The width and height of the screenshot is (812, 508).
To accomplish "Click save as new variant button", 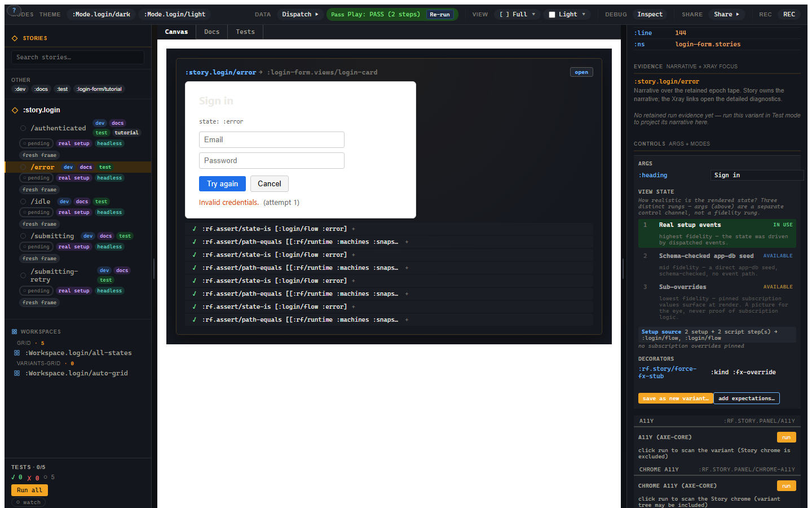I will (x=676, y=398).
